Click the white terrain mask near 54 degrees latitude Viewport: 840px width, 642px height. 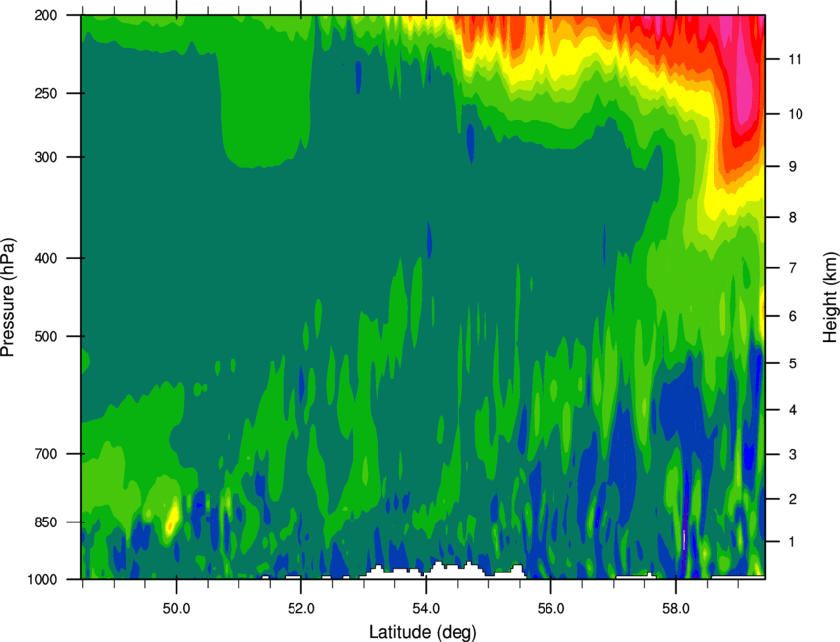click(445, 571)
